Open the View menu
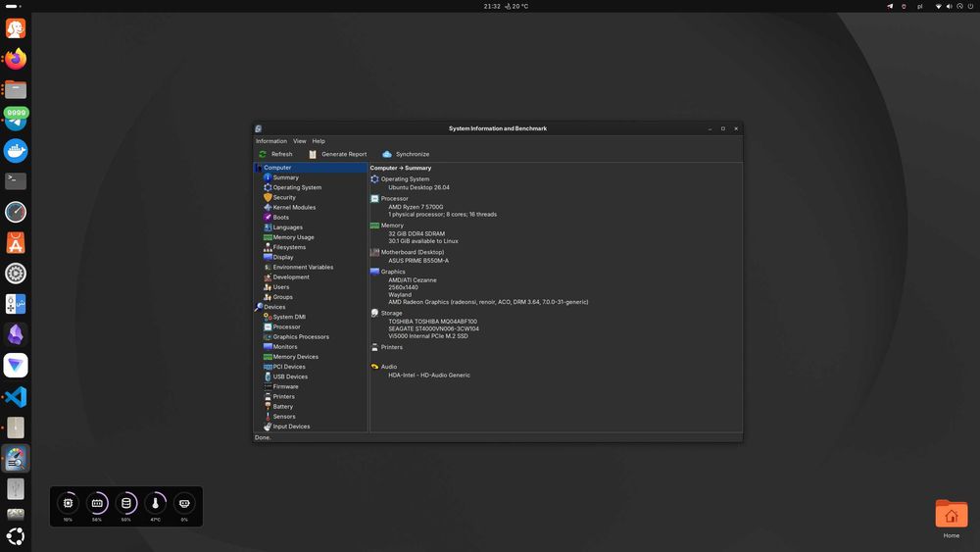Image resolution: width=980 pixels, height=552 pixels. tap(299, 141)
